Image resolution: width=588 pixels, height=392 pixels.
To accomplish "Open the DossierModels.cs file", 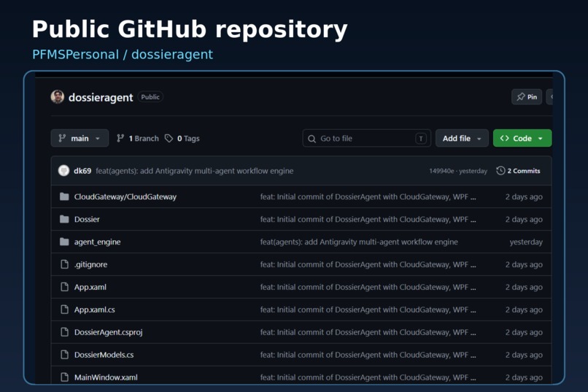I will click(x=104, y=355).
